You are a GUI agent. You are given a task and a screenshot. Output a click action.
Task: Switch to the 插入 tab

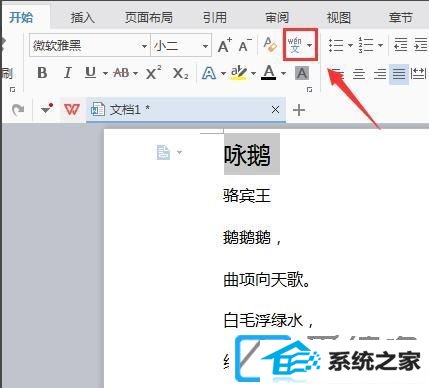pos(83,17)
